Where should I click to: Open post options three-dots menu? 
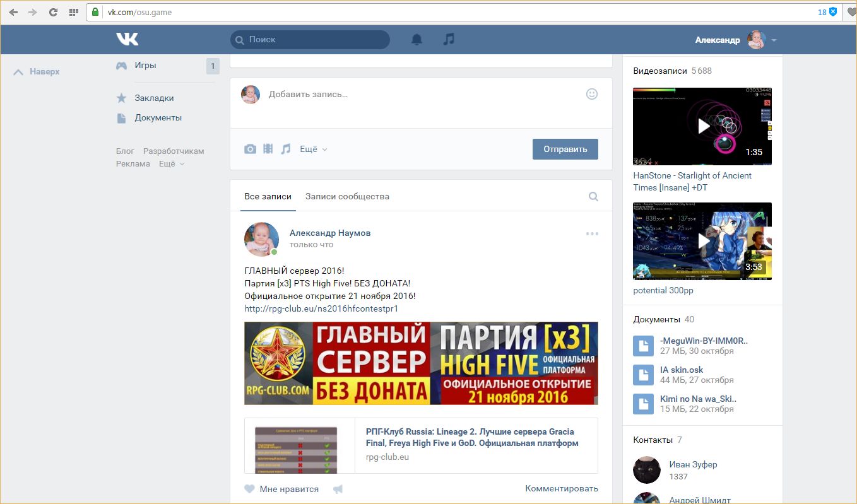(x=592, y=233)
